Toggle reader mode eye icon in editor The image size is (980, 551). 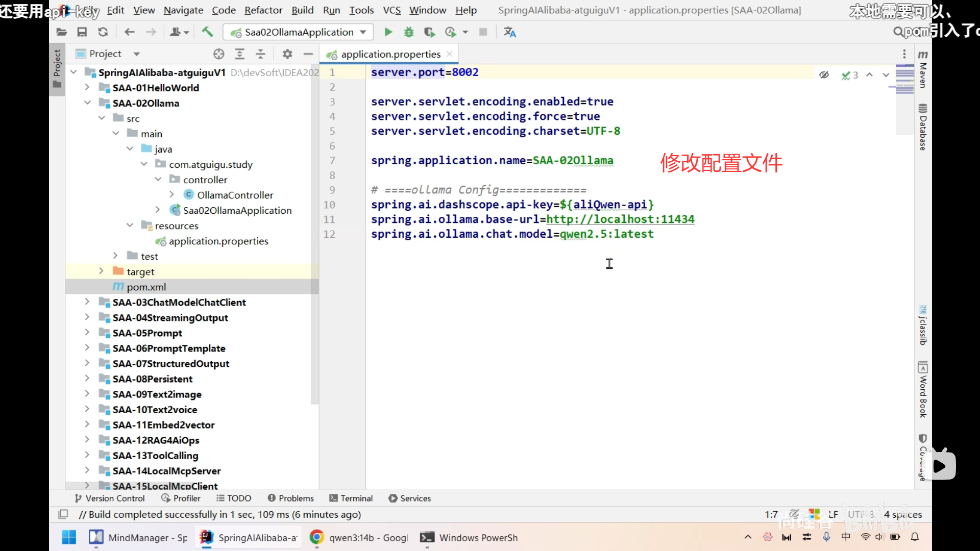pyautogui.click(x=824, y=75)
